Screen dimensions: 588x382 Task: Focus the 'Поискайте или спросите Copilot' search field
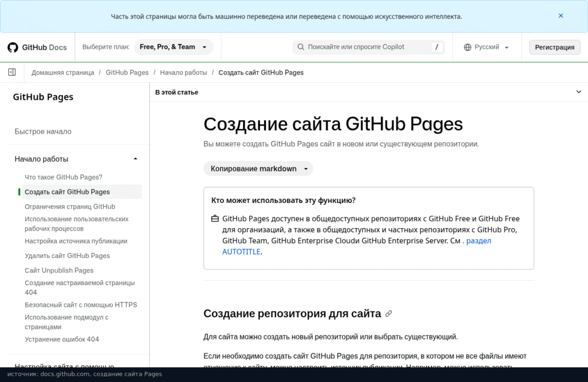point(369,47)
